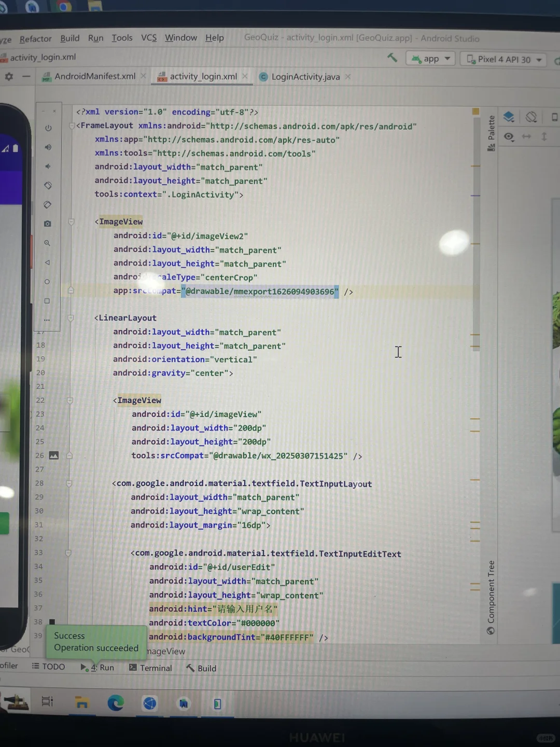
Task: Click the emulator Overview square button
Action: click(47, 301)
